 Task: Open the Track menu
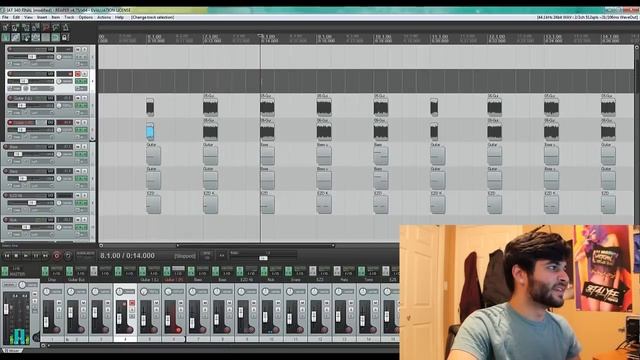pyautogui.click(x=69, y=18)
